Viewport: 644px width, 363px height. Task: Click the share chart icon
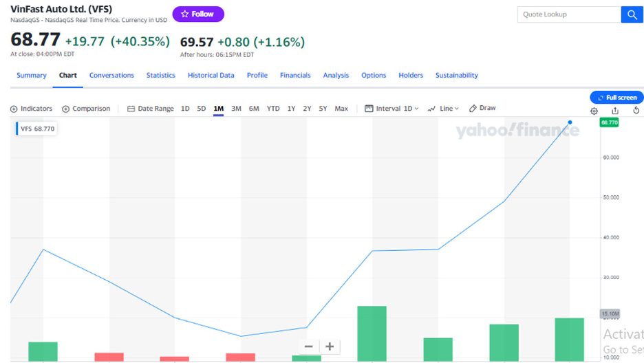coord(615,110)
